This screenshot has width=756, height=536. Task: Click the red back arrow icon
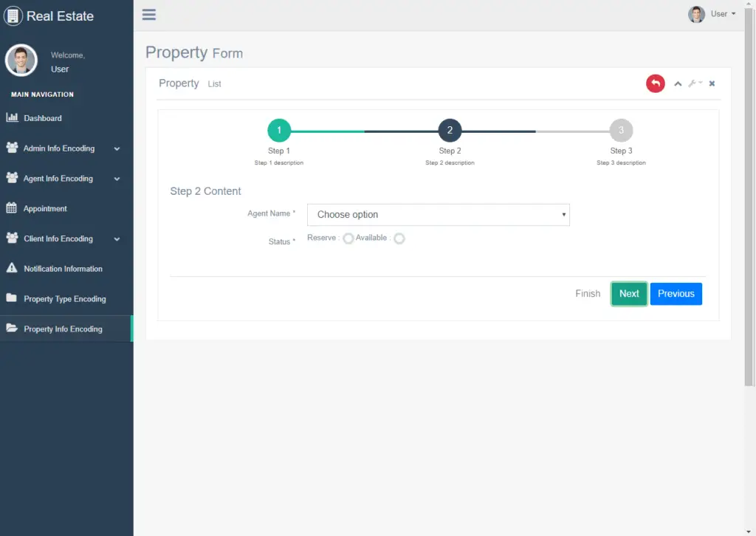[656, 83]
